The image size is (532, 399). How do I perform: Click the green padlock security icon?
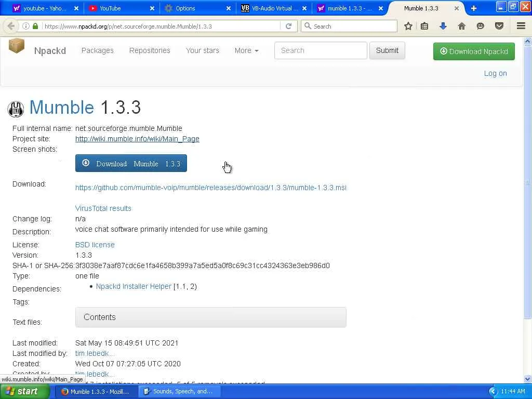tap(35, 26)
